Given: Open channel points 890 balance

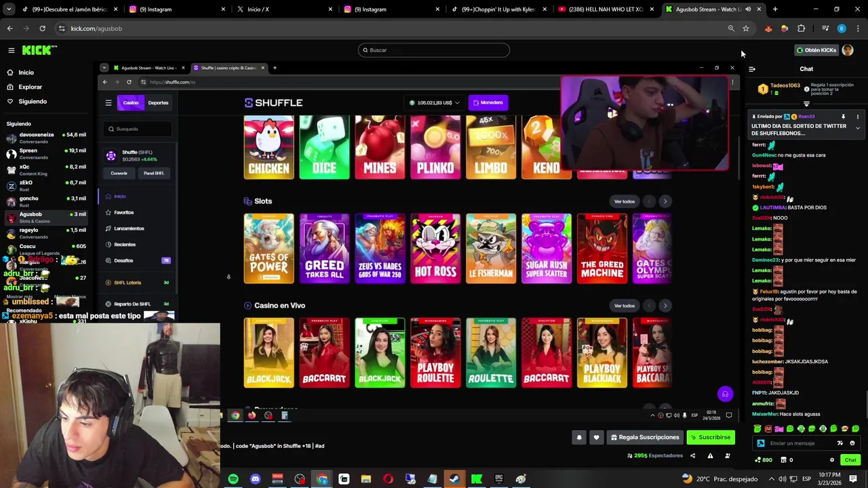Looking at the screenshot, I should [764, 460].
